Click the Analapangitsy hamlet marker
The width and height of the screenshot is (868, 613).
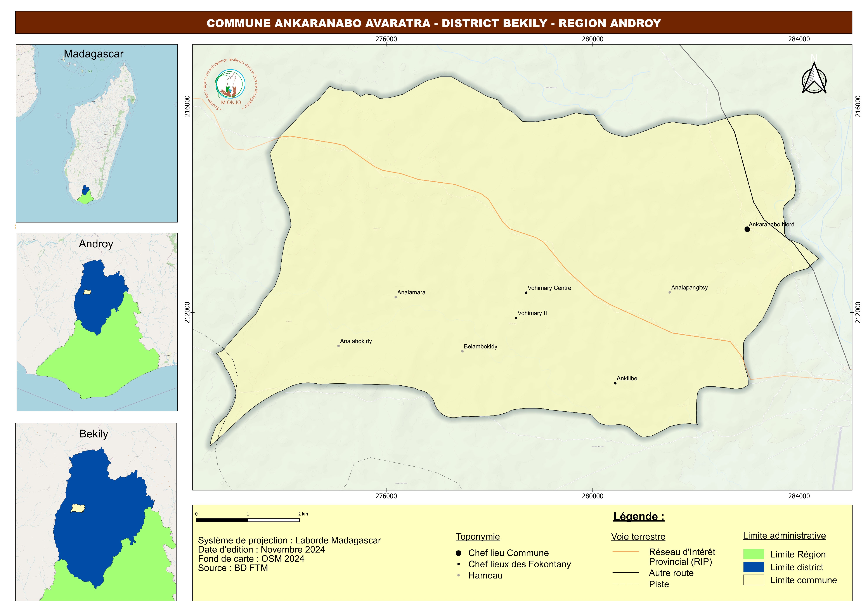(x=670, y=292)
